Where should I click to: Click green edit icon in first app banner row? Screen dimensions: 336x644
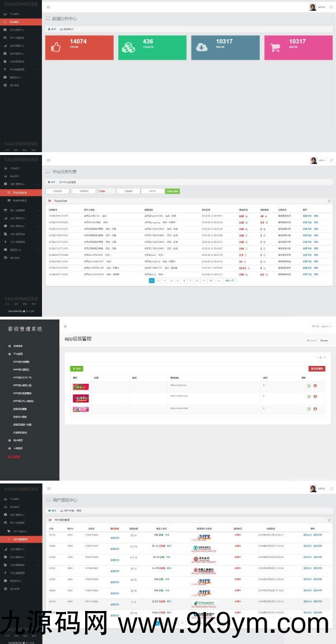pos(309,386)
